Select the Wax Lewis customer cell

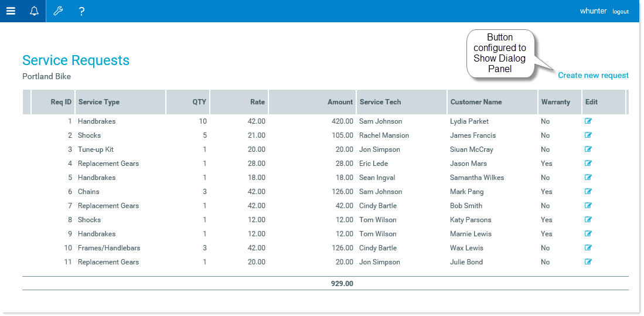click(466, 248)
